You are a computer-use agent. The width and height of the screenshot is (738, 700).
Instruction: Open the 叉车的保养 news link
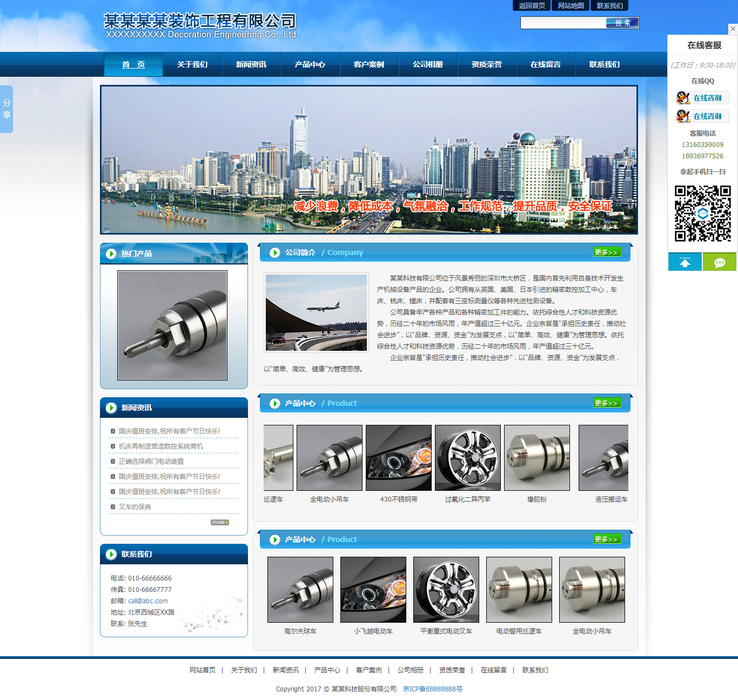[x=135, y=507]
